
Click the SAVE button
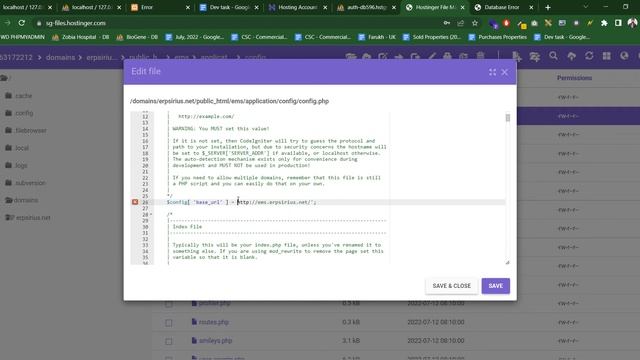496,286
